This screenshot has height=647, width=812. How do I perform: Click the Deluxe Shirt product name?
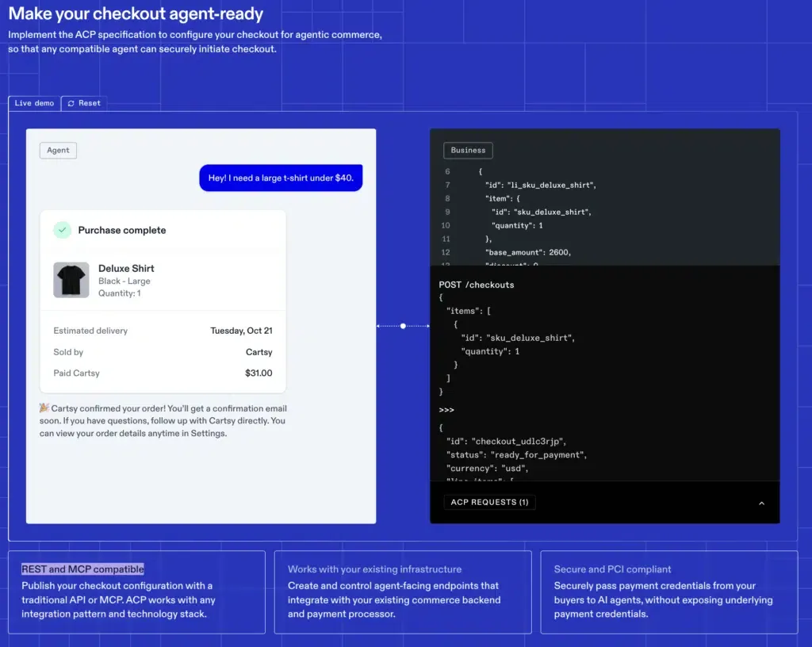126,268
